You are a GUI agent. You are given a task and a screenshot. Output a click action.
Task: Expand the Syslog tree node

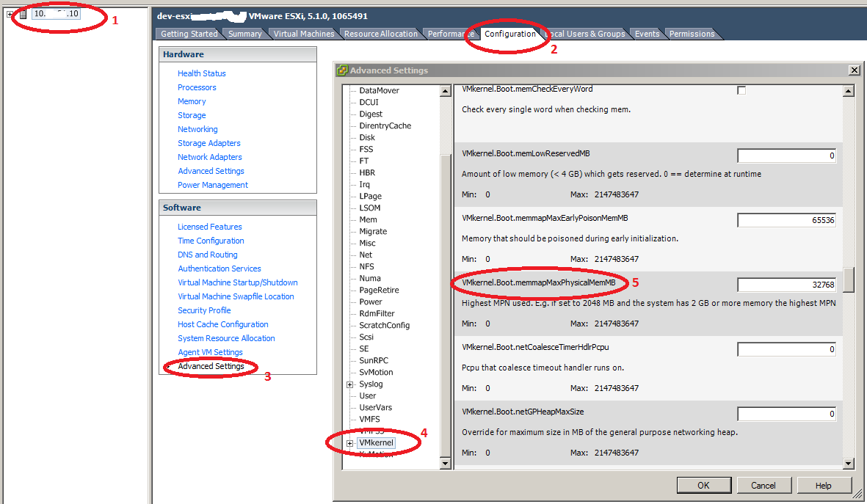[x=350, y=384]
